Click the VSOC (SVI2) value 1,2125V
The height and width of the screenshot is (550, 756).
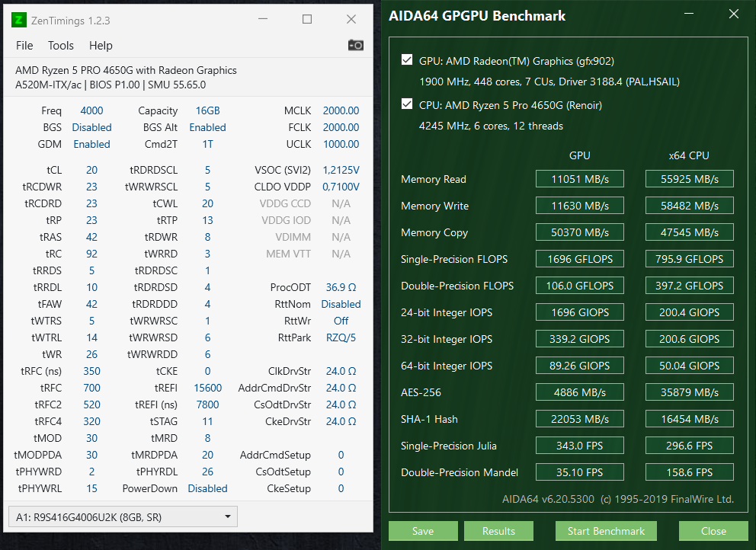341,170
